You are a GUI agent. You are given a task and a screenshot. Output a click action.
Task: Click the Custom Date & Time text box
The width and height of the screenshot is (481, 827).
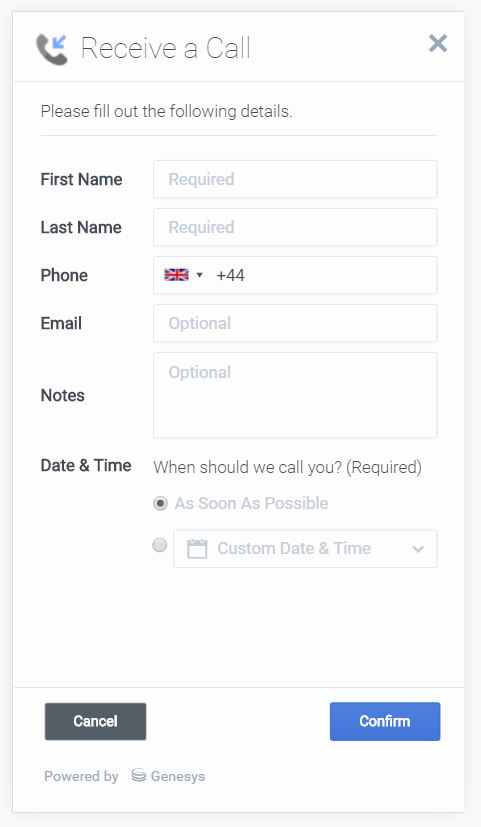305,549
